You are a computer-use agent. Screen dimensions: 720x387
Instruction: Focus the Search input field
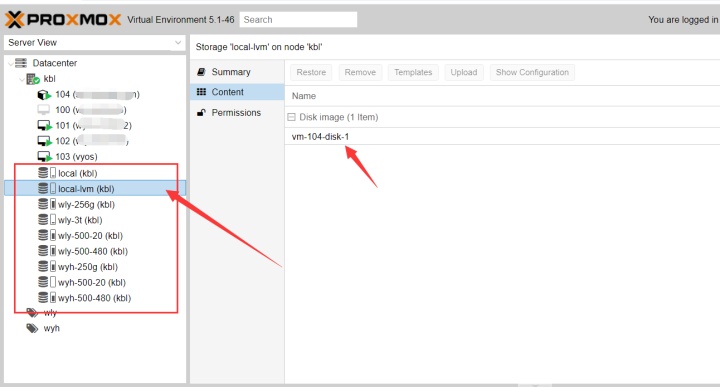click(x=298, y=20)
